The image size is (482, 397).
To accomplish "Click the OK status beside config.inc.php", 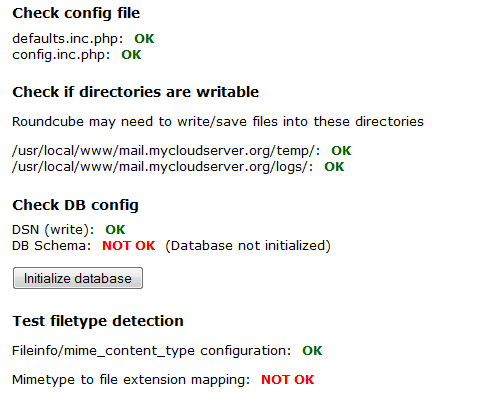I will 131,55.
